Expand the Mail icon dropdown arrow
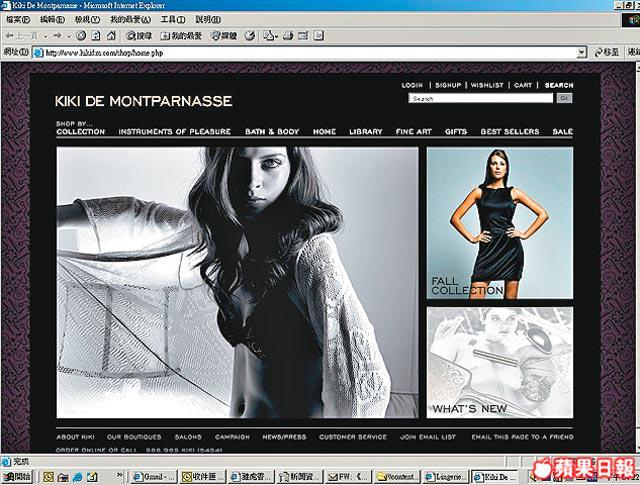Viewport: 640px width, 485px height. 276,36
